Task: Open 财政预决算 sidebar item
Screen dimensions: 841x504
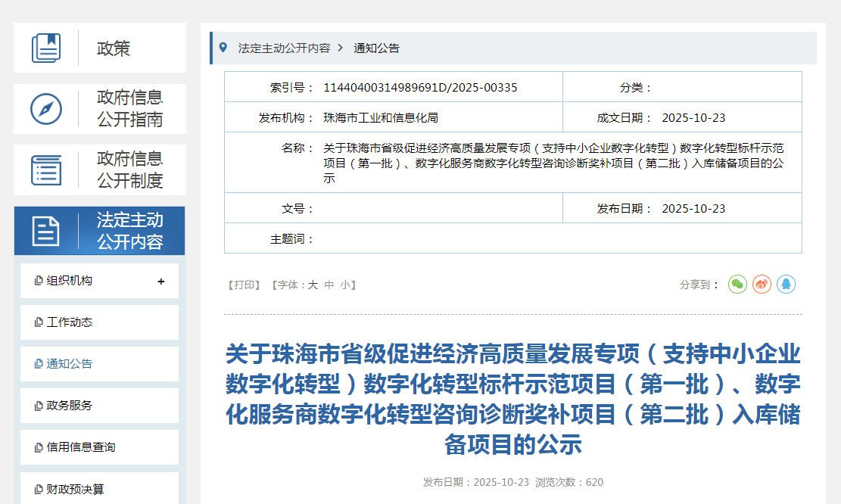Action: 75,489
